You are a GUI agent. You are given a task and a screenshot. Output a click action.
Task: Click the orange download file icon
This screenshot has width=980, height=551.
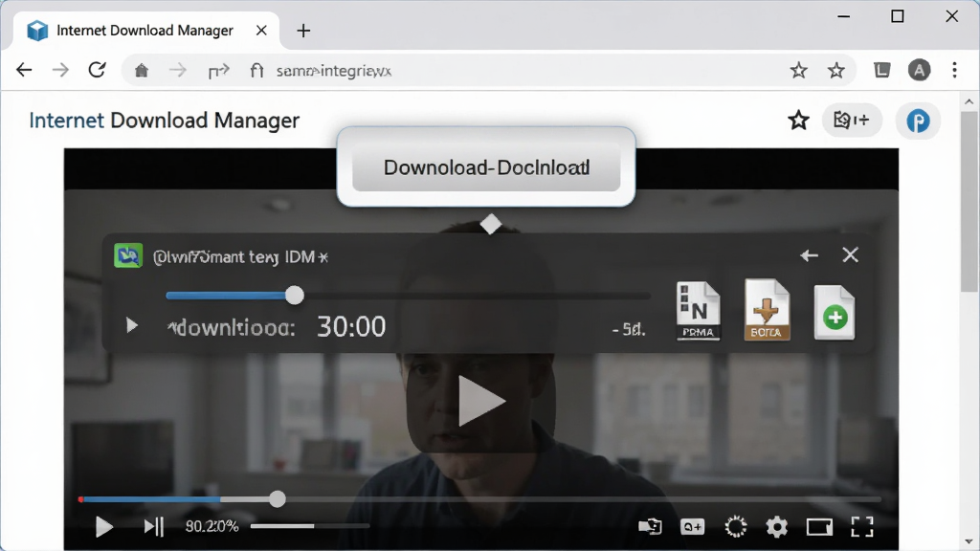767,310
